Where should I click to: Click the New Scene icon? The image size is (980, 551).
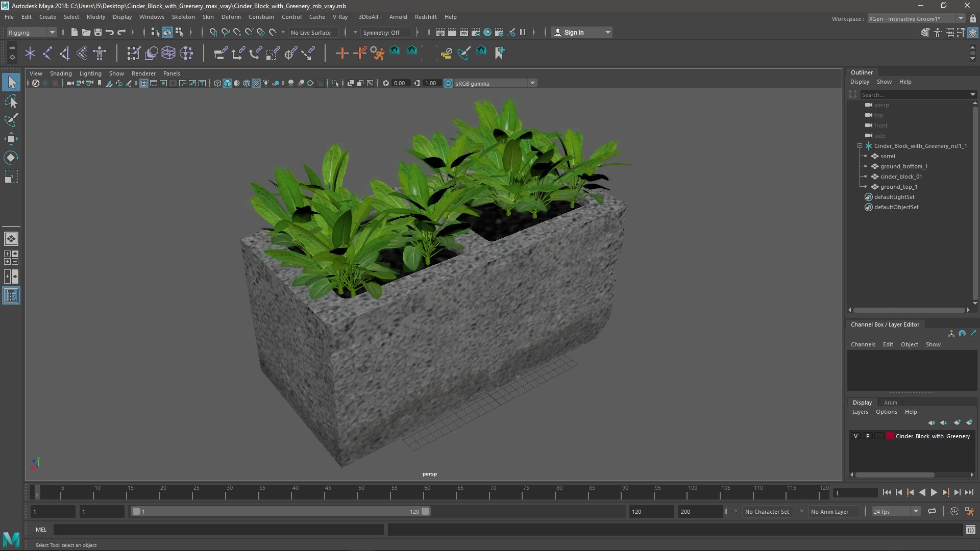coord(74,32)
